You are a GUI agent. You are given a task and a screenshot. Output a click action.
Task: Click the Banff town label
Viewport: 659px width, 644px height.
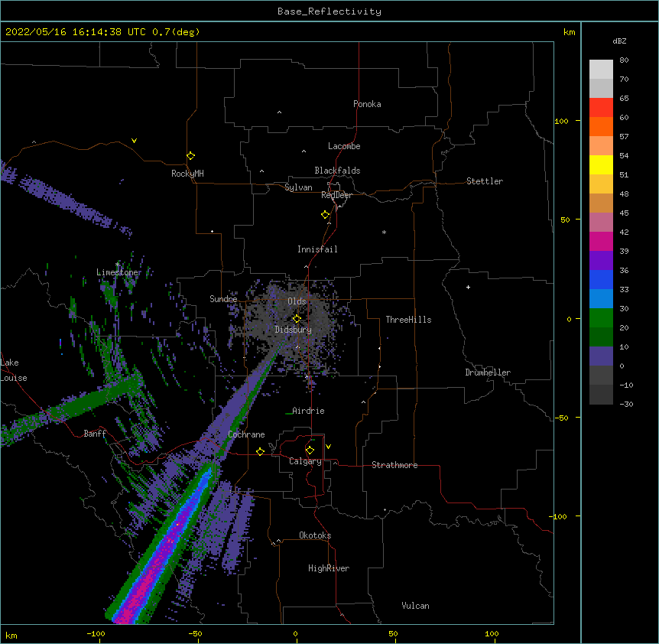[95, 434]
